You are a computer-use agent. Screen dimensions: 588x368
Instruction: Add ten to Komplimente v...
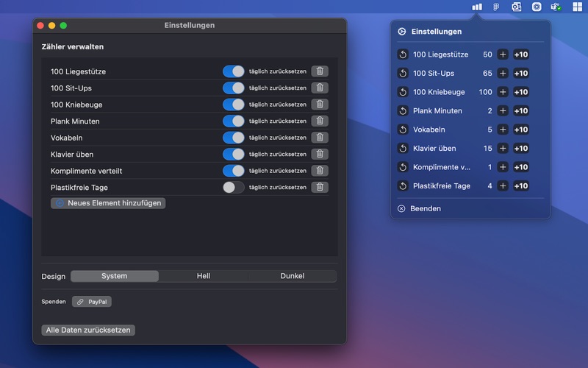tap(521, 167)
